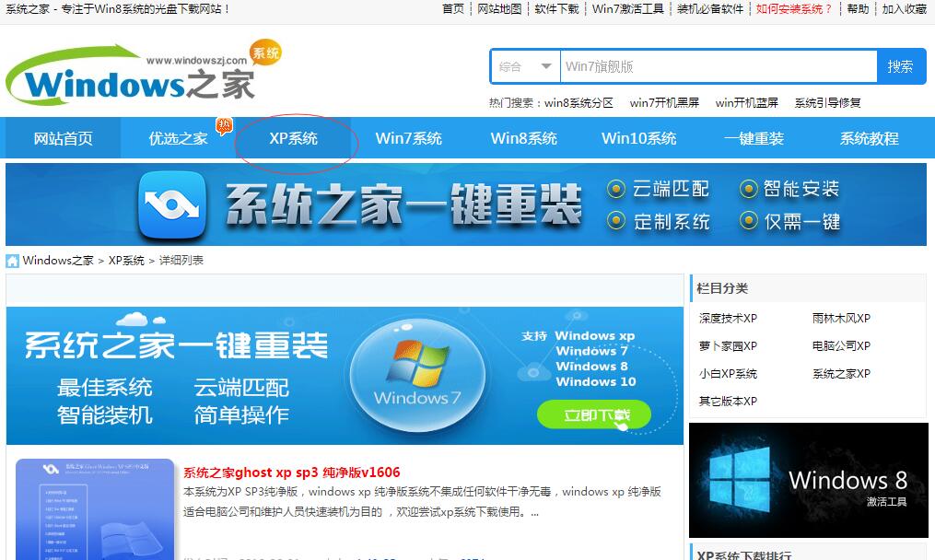Click the 帮助 link
Image resolution: width=935 pixels, height=560 pixels.
tap(858, 9)
